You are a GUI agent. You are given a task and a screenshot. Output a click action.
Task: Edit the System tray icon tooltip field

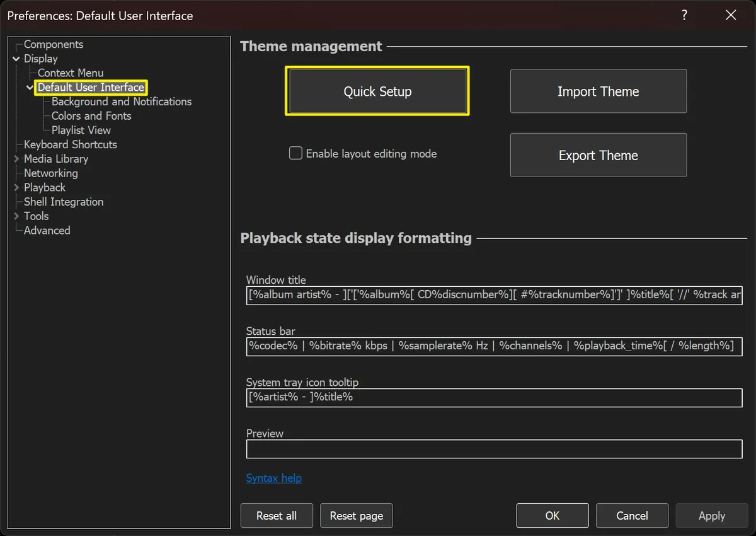click(x=495, y=397)
